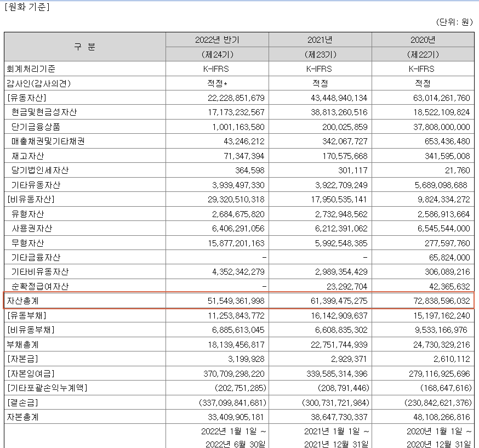Click the K-IFRS cell under 2022년 반기
The height and width of the screenshot is (448, 479).
tap(217, 69)
